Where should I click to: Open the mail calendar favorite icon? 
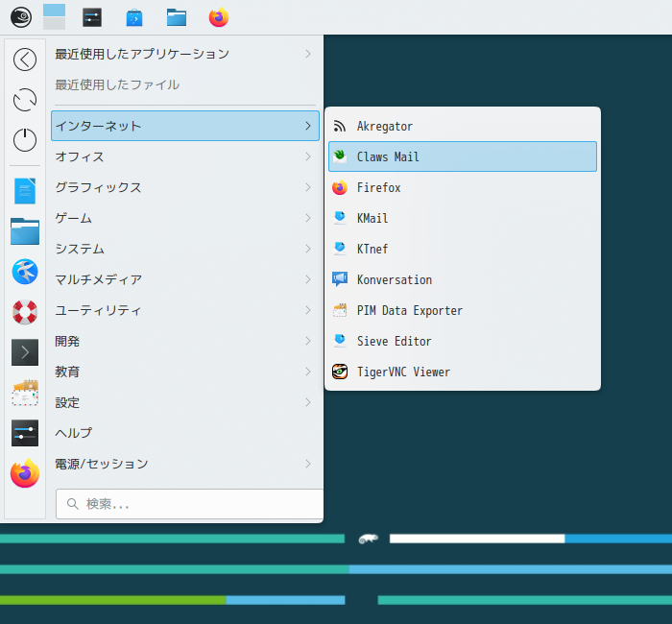coord(25,393)
